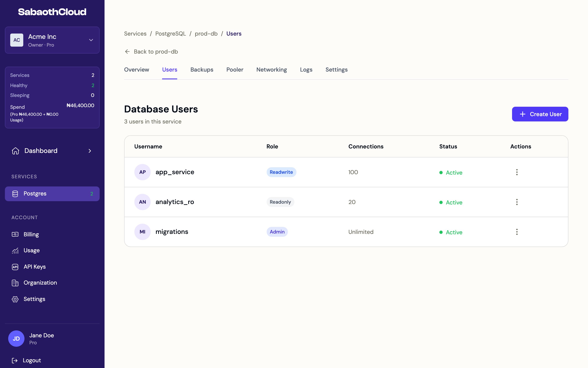Click the Settings gear icon in sidebar
The image size is (588, 368).
click(x=15, y=299)
